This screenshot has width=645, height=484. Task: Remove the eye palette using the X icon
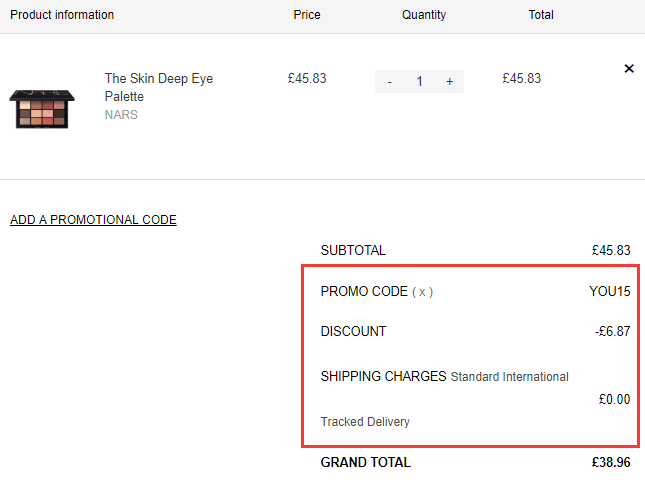[x=629, y=69]
